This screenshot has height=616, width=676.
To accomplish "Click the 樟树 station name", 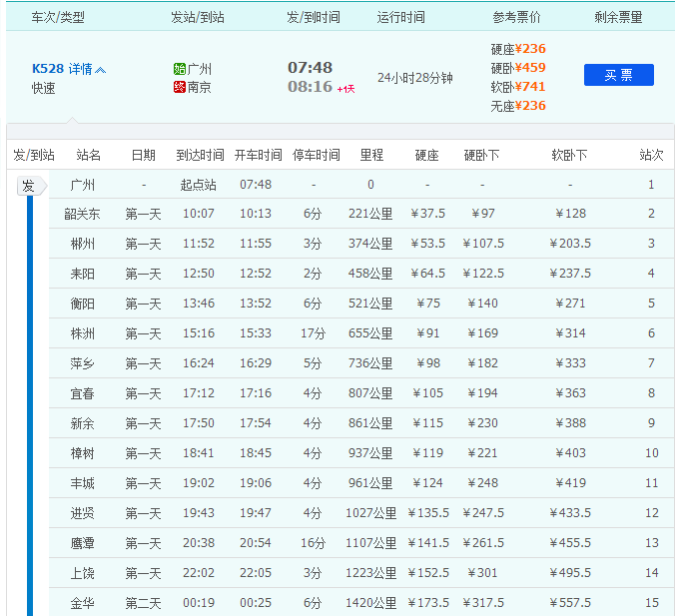I will click(x=82, y=453).
